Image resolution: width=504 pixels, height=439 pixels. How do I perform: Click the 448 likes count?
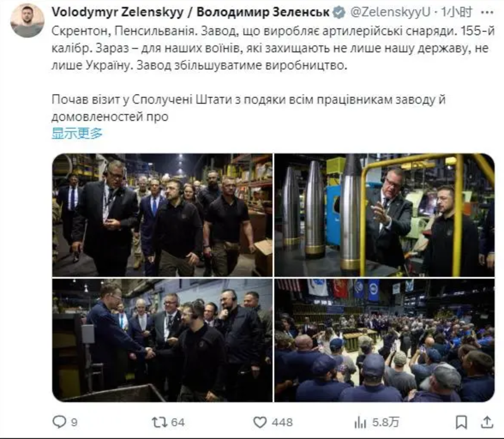(x=282, y=422)
